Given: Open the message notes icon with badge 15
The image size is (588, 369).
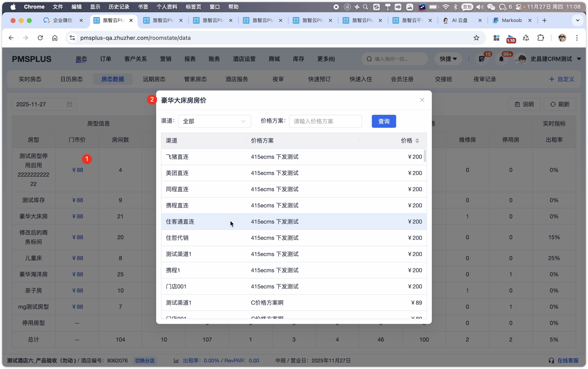Looking at the screenshot, I should [x=482, y=59].
